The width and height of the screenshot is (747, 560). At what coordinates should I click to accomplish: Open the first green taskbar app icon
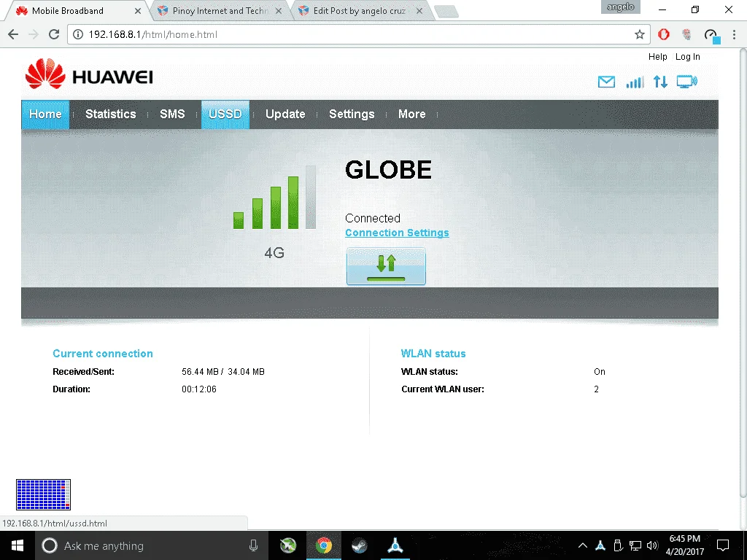tap(287, 545)
